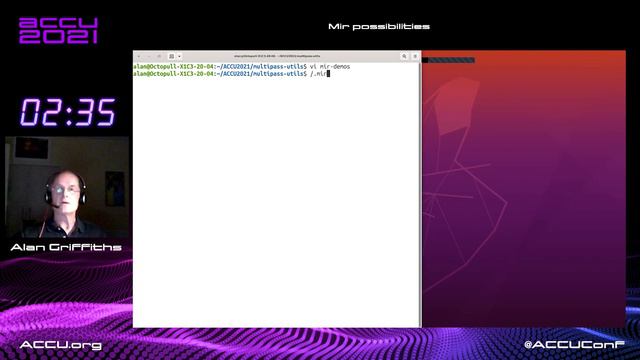Click the terminal window title text
640x360 pixels.
click(277, 56)
